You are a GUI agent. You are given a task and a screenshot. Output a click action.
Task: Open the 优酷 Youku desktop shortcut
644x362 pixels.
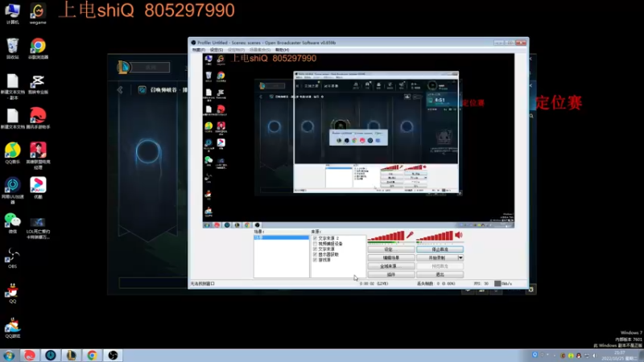coord(38,188)
